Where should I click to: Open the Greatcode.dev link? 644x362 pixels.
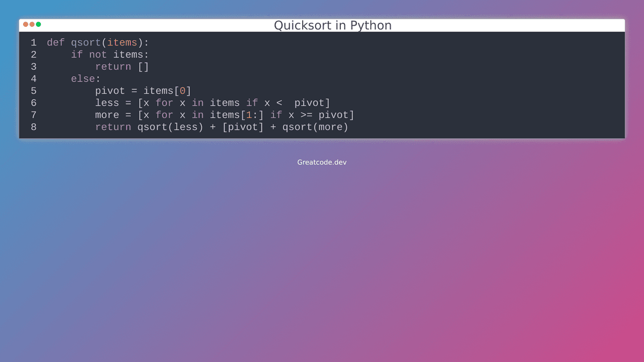[321, 161]
